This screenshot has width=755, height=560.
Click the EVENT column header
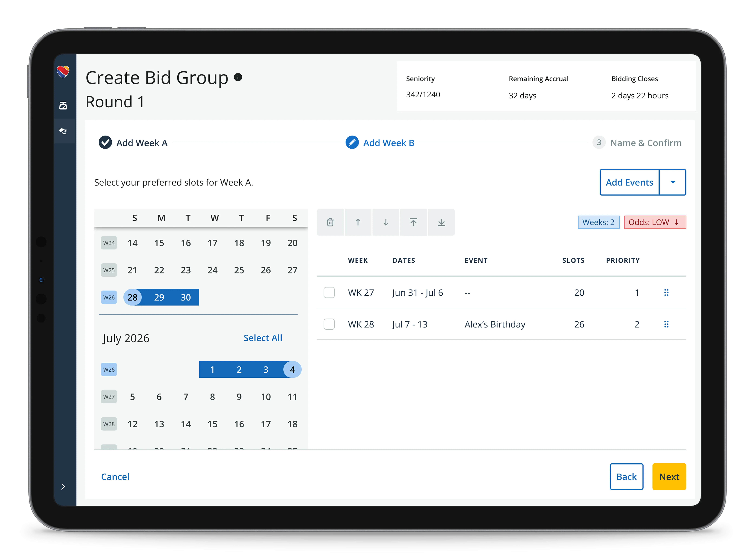pos(476,260)
